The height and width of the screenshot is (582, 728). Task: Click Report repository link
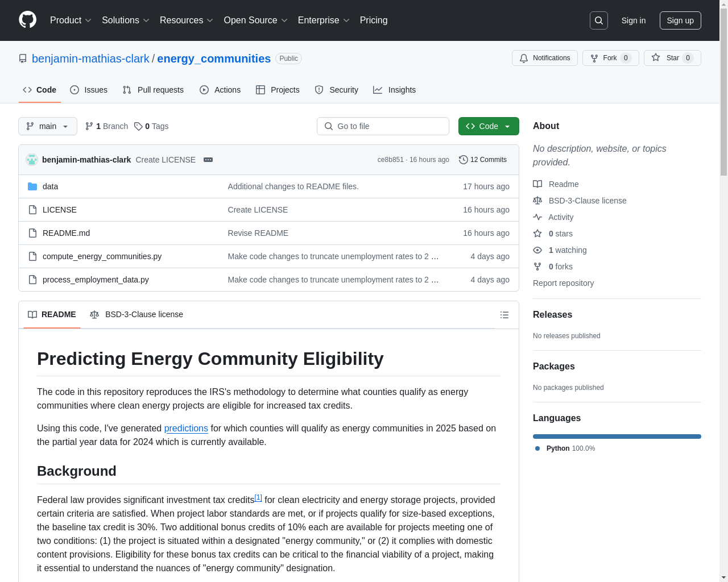point(563,283)
